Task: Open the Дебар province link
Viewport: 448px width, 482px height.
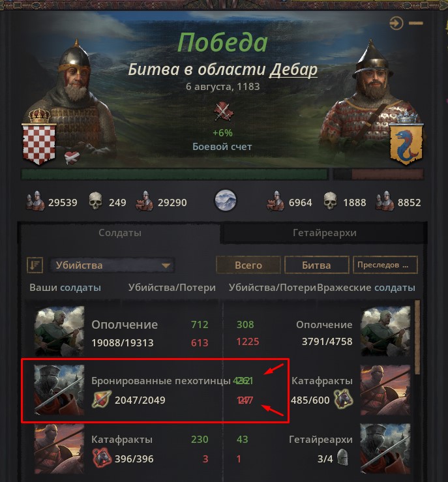Action: (293, 70)
